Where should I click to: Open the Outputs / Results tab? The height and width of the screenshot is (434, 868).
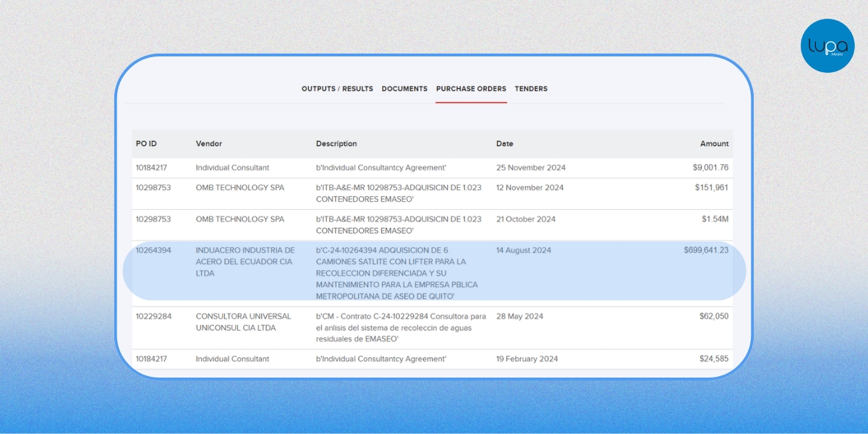tap(337, 89)
